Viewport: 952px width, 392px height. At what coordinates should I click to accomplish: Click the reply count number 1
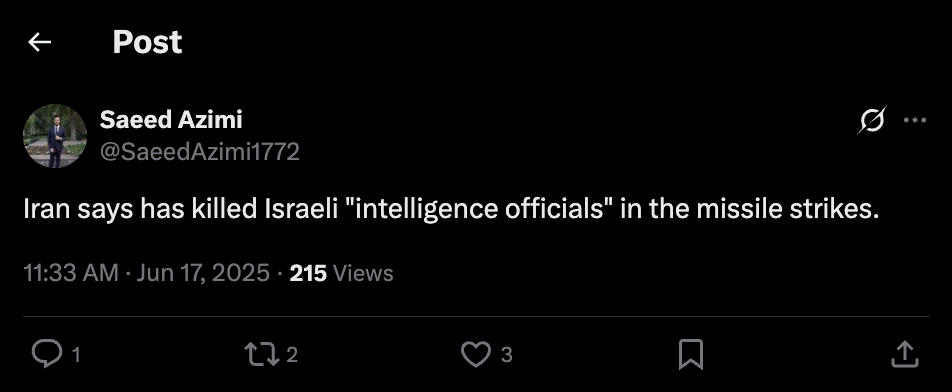pos(76,355)
